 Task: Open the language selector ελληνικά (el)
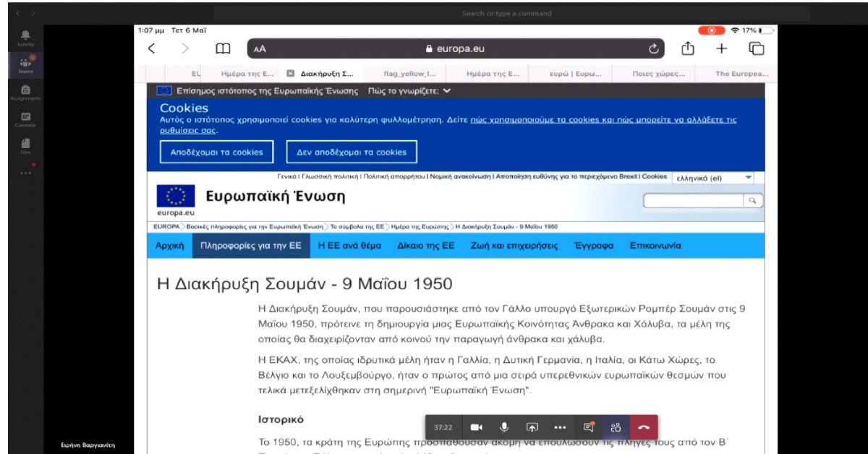tap(712, 177)
